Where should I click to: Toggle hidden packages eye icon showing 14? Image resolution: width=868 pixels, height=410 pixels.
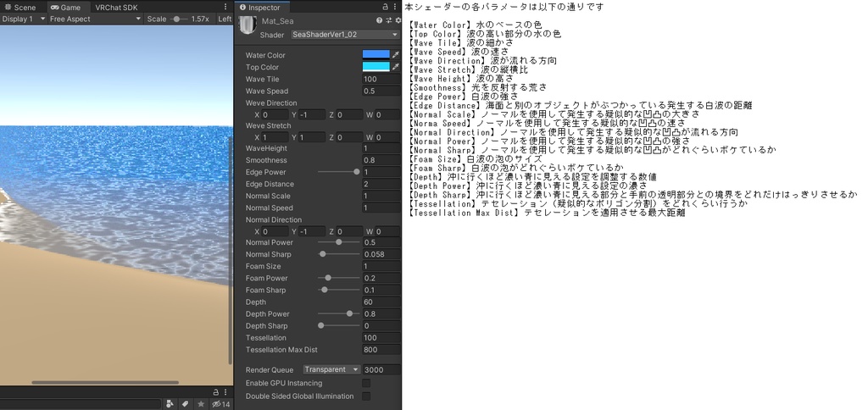point(221,404)
